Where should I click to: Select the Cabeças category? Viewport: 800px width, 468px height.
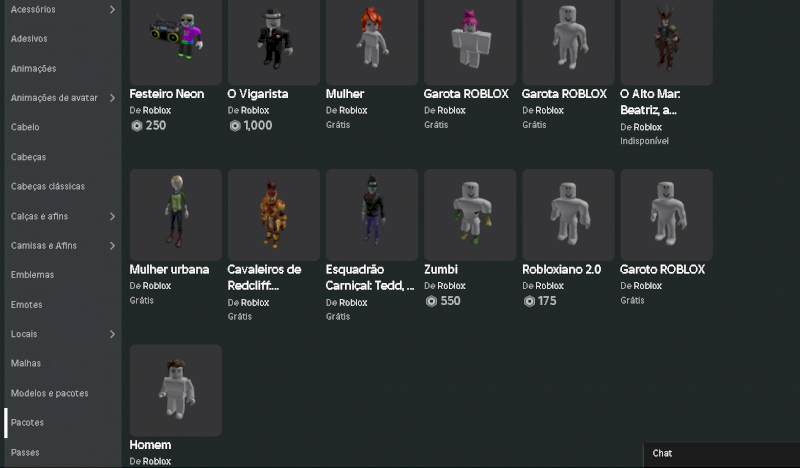click(x=29, y=157)
